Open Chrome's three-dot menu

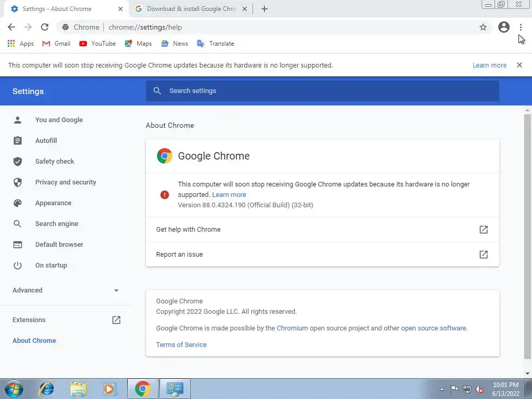[521, 27]
